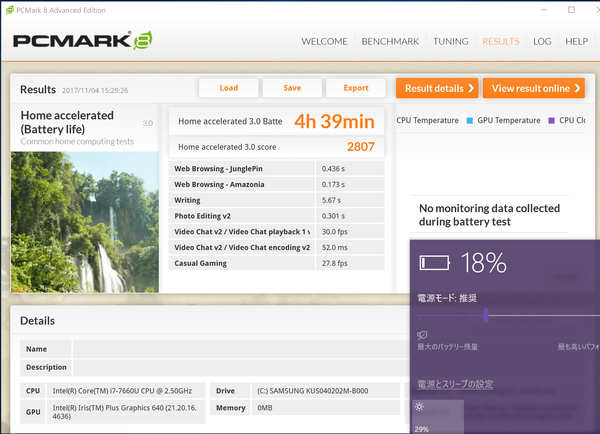Click the Export button

click(x=356, y=88)
